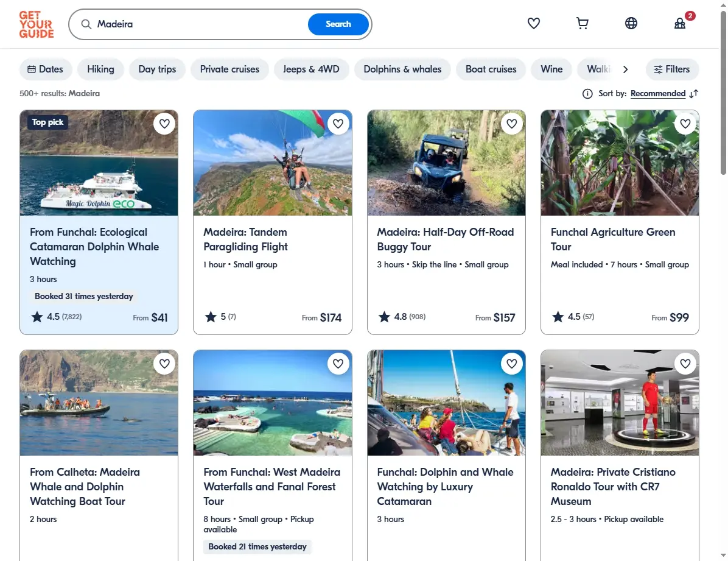This screenshot has width=728, height=561.
Task: Click the Madeira search input field
Action: [200, 24]
